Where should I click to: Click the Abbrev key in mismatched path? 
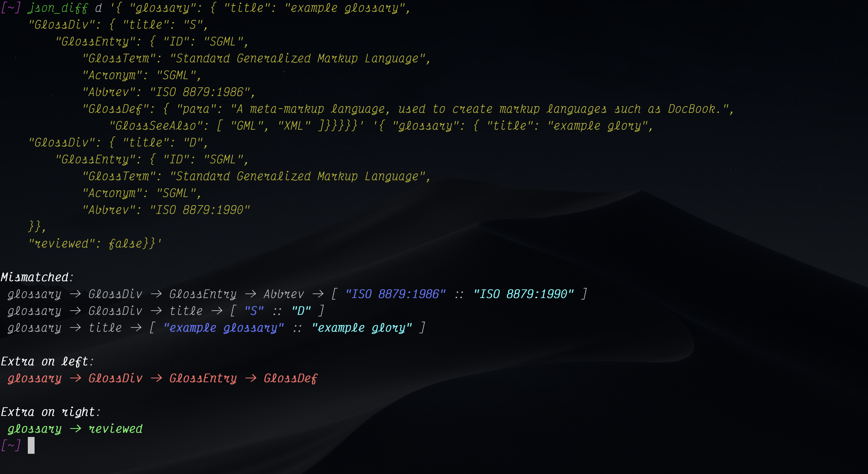[284, 294]
